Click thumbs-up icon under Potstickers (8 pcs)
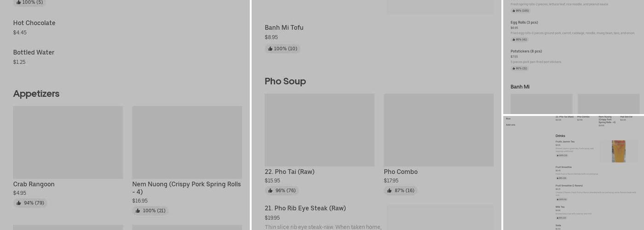 coord(514,69)
